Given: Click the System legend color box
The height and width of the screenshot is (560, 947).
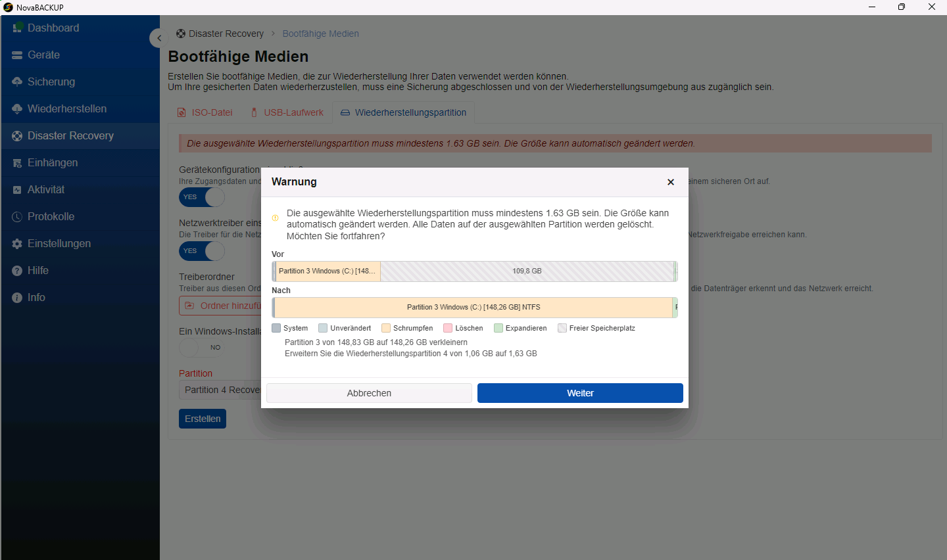Looking at the screenshot, I should [x=276, y=328].
